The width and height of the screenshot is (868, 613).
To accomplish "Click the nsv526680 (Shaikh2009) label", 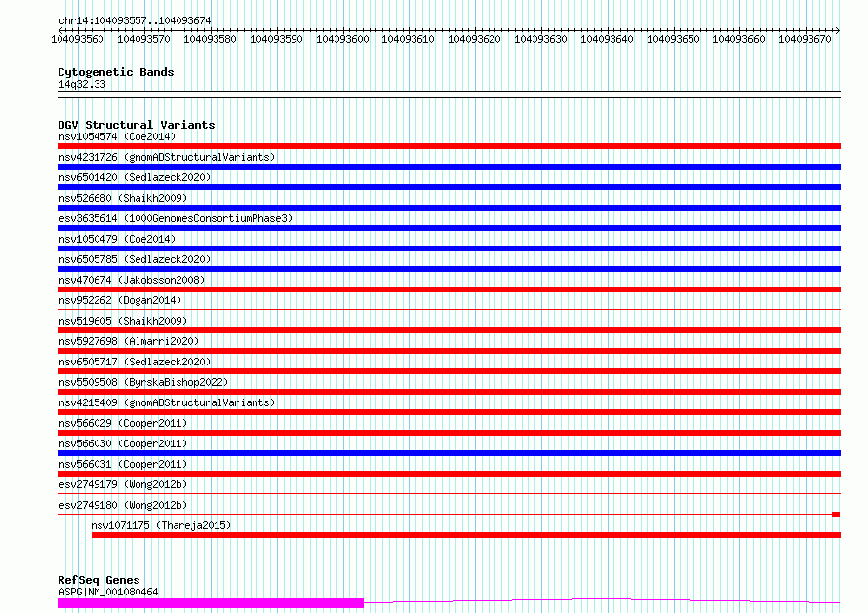I will [x=123, y=198].
